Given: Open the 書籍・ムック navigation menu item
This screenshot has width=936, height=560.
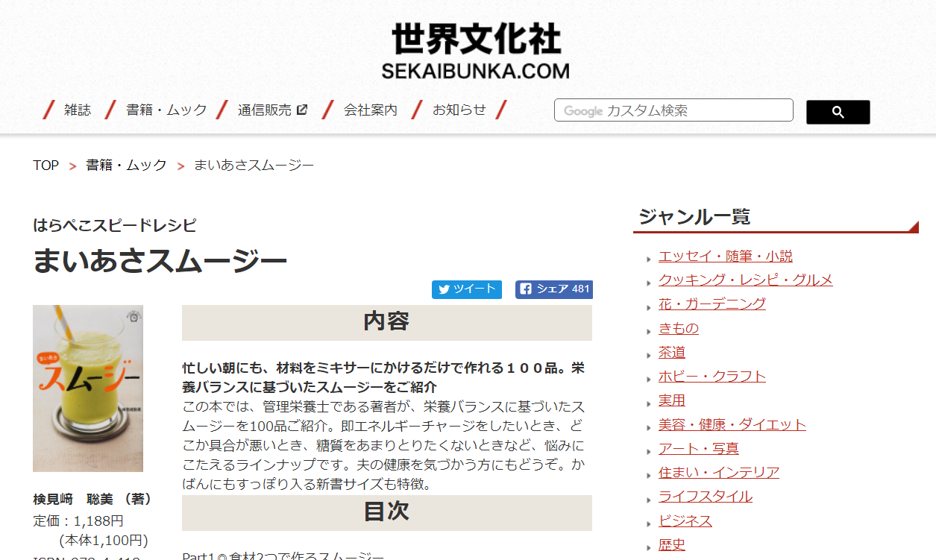Looking at the screenshot, I should [166, 110].
